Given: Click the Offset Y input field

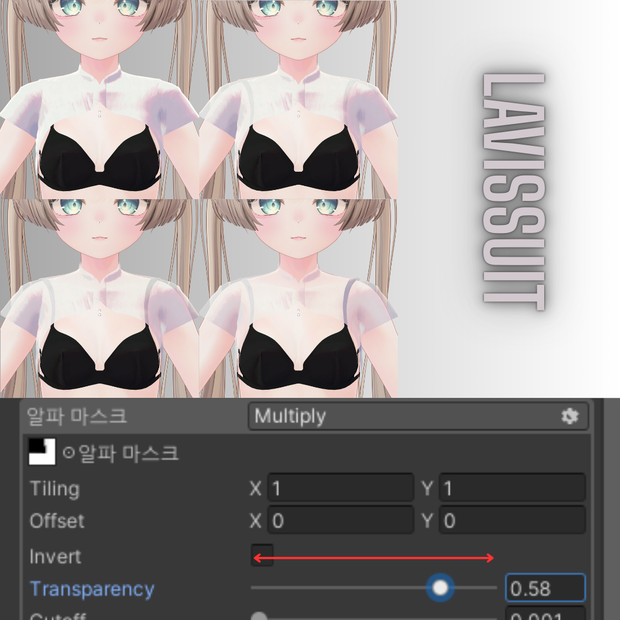Looking at the screenshot, I should click(512, 520).
